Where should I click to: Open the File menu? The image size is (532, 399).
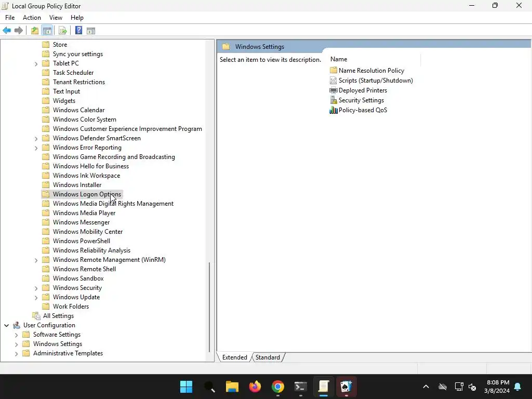tap(10, 18)
